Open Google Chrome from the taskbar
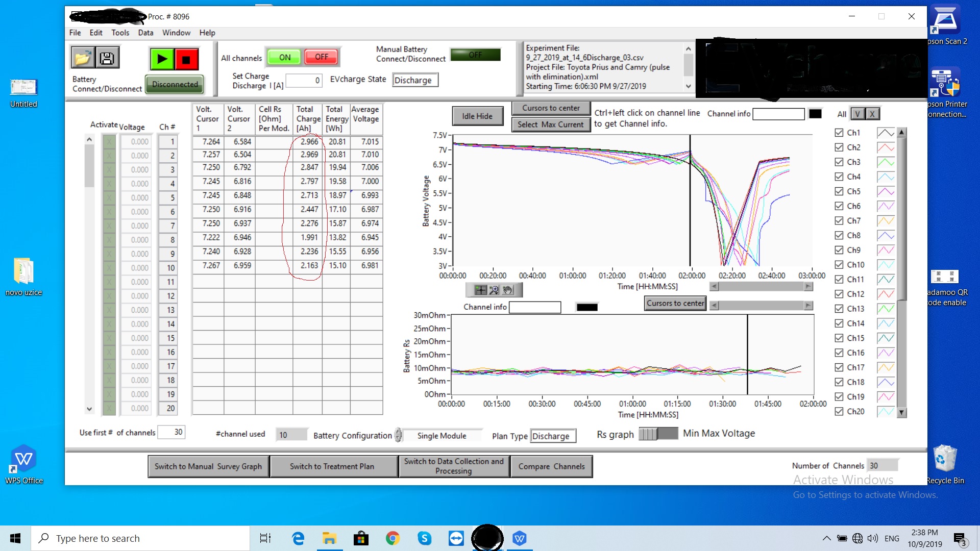The width and height of the screenshot is (980, 551). [x=393, y=538]
